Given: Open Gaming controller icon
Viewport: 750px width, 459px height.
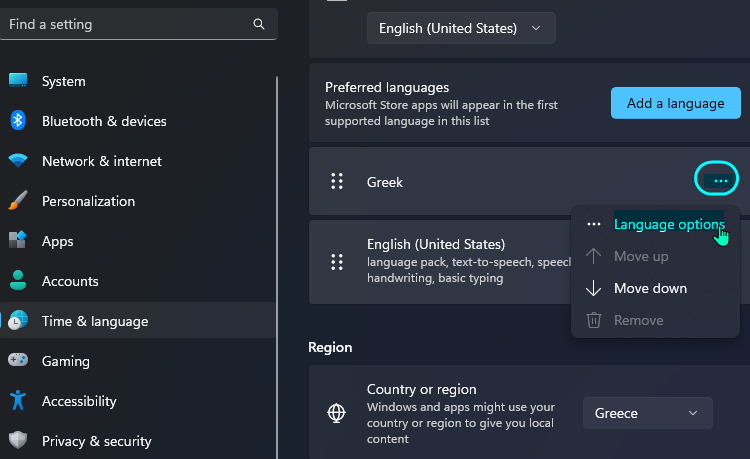Looking at the screenshot, I should [x=18, y=360].
